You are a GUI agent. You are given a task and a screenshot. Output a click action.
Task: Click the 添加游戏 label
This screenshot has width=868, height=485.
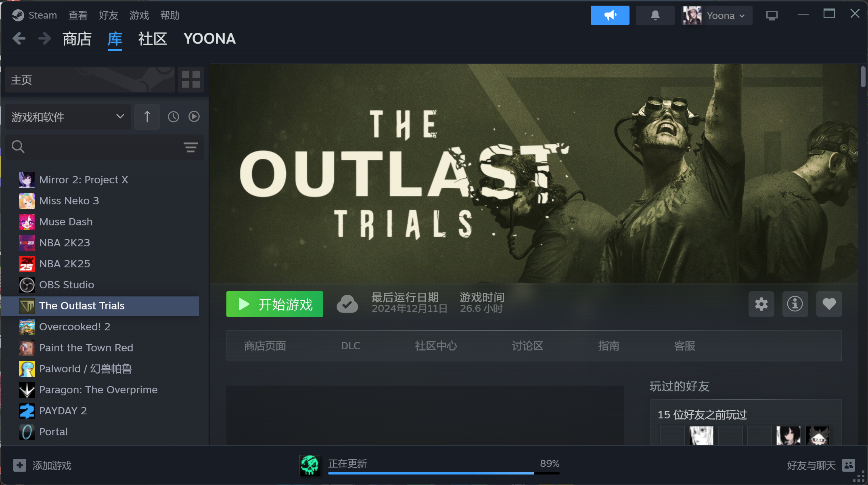point(52,466)
